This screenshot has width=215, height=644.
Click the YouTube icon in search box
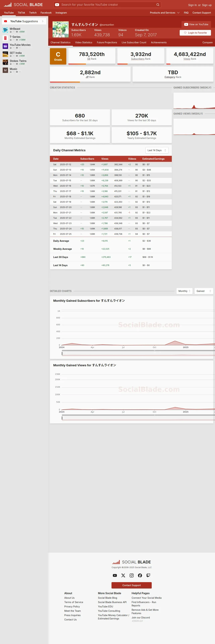pyautogui.click(x=57, y=5)
